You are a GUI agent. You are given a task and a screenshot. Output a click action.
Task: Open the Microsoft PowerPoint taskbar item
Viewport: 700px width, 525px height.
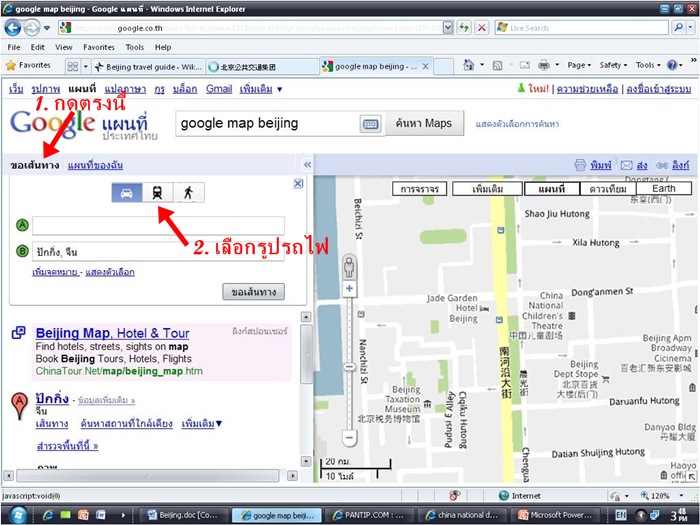[x=555, y=515]
